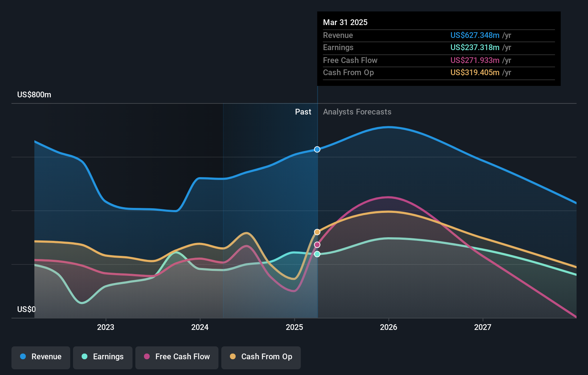
Task: Click the blue Revenue legend dot
Action: (23, 356)
